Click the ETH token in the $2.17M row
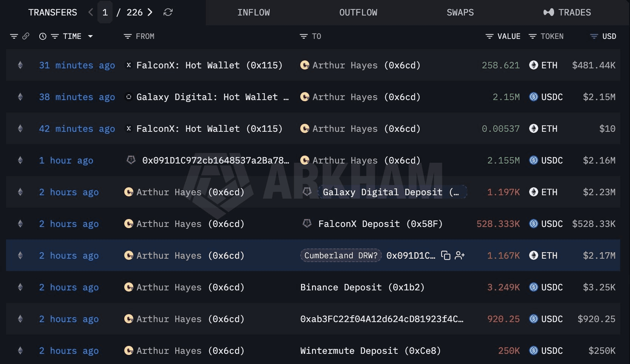The width and height of the screenshot is (630, 364). 543,256
